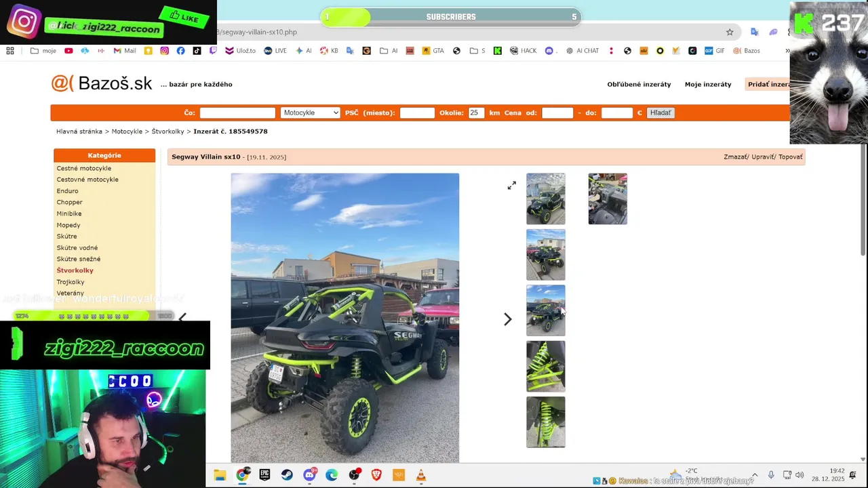The height and width of the screenshot is (488, 868).
Task: Open VLC media player from taskbar
Action: pos(421,475)
